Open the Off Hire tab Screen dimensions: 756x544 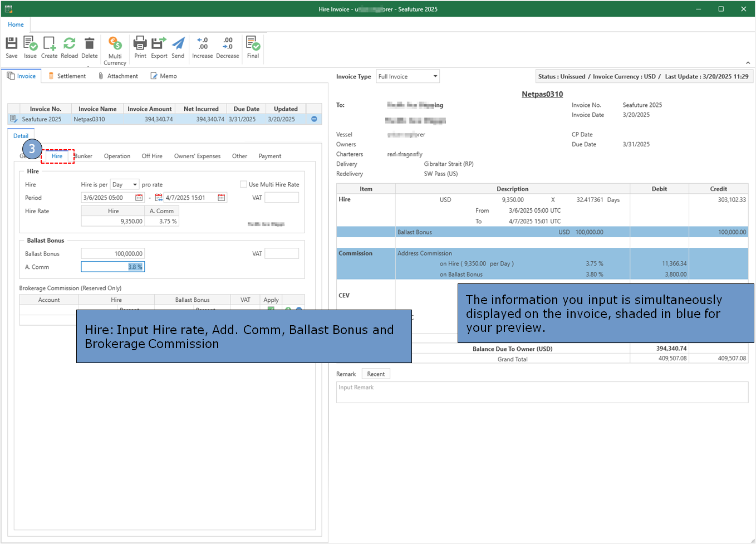coord(152,156)
